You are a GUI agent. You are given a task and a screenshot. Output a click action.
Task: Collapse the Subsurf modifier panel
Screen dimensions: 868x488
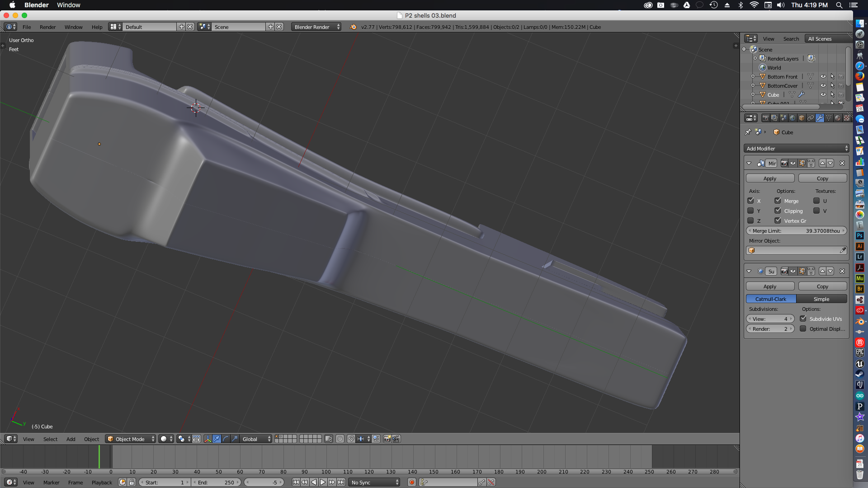tap(749, 271)
